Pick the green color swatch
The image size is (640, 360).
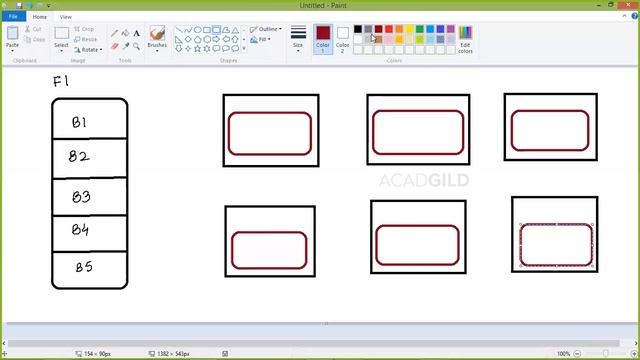pos(420,29)
